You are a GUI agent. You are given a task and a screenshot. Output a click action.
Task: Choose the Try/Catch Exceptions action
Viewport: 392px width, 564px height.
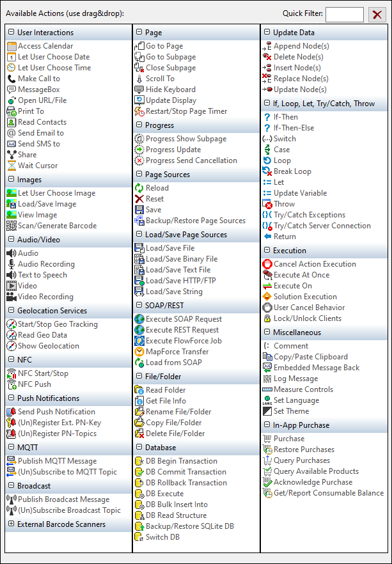point(309,215)
